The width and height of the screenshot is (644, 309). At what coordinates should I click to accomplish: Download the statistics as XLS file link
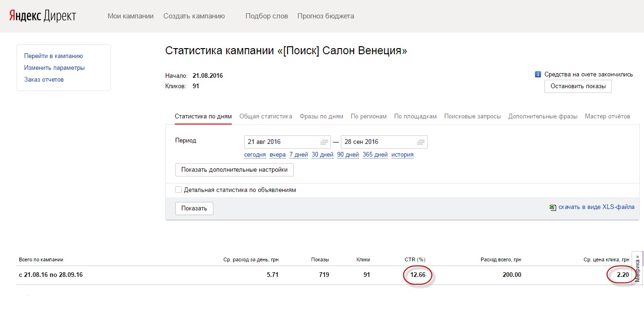coord(596,207)
